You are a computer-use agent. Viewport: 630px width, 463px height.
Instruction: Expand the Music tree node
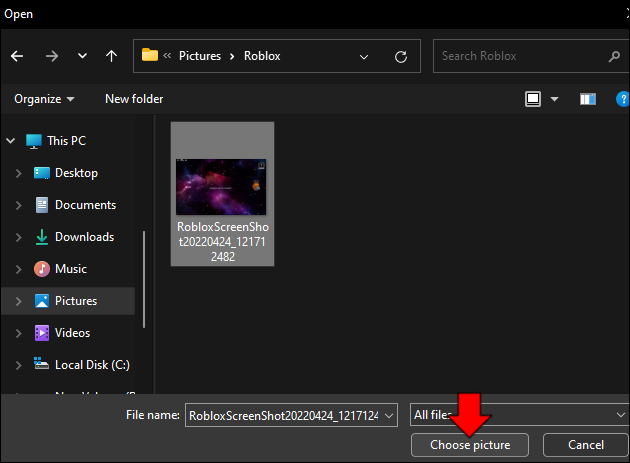[18, 269]
